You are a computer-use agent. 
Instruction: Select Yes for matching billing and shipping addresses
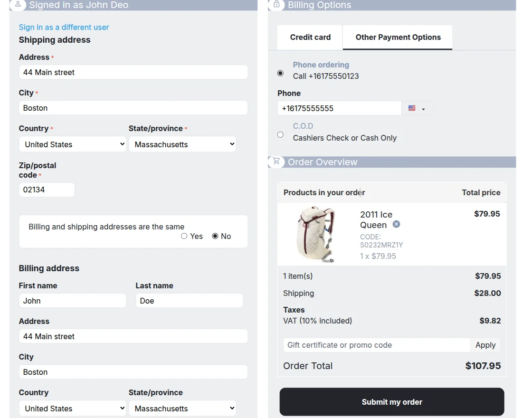pyautogui.click(x=184, y=236)
